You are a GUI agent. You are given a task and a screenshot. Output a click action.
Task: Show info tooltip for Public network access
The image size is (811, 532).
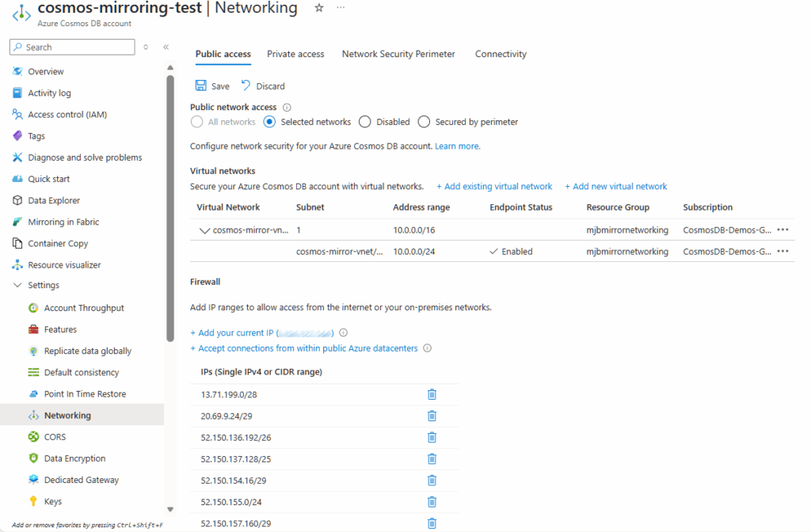[287, 108]
